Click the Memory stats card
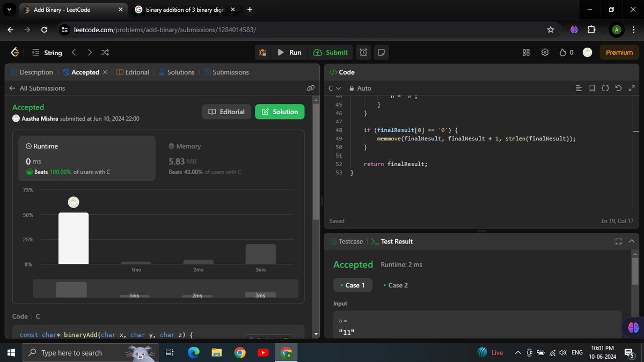Viewport: 644px width, 362px height. (229, 158)
